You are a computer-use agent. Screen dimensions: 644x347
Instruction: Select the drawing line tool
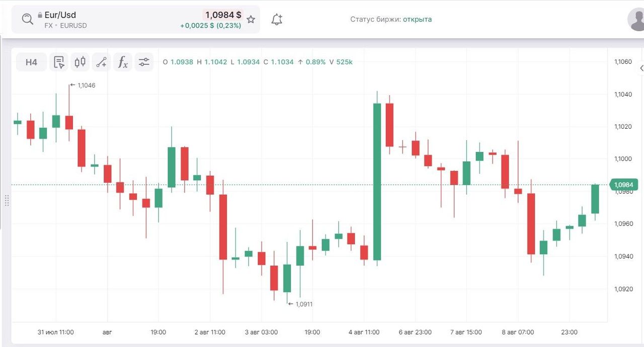[x=102, y=62]
